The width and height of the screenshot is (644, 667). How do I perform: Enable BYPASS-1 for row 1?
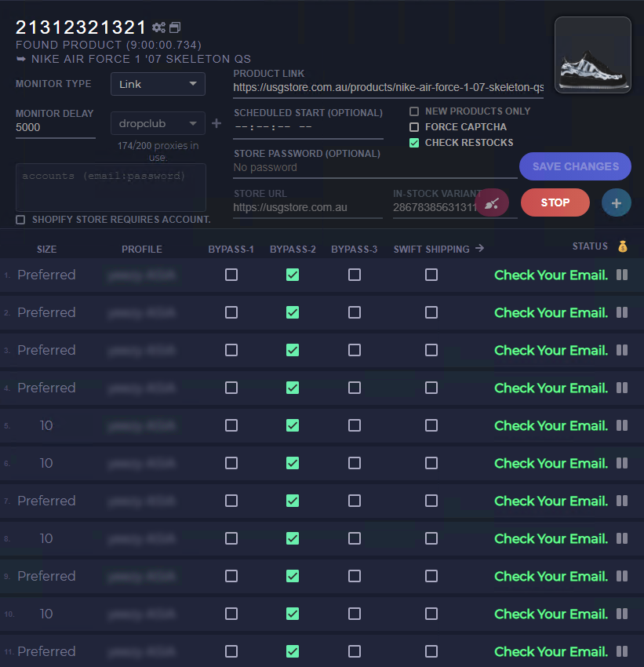point(231,275)
